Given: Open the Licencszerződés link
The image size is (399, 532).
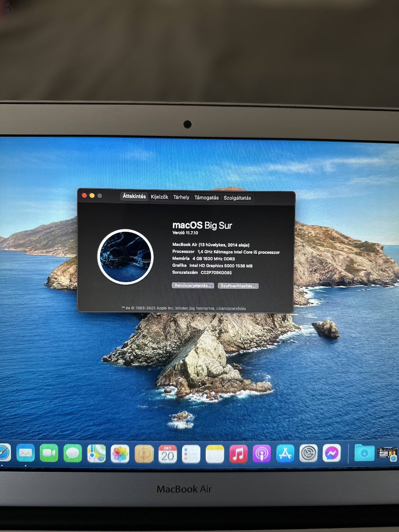Looking at the screenshot, I should pyautogui.click(x=231, y=309).
